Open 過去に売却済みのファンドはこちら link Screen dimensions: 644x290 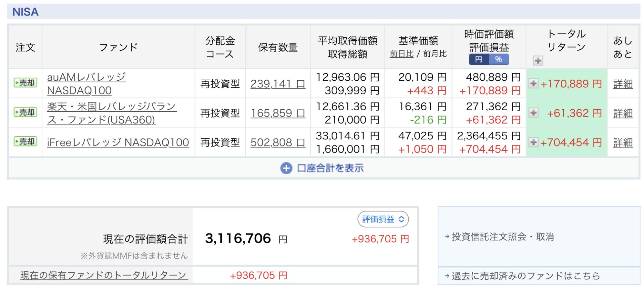(x=526, y=276)
